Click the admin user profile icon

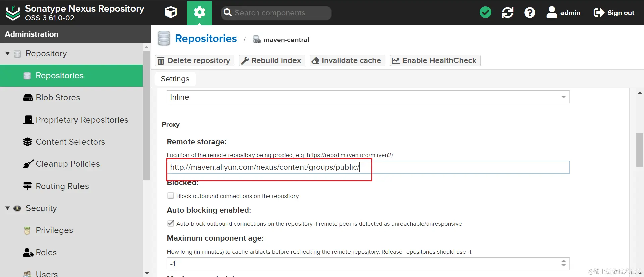[552, 13]
